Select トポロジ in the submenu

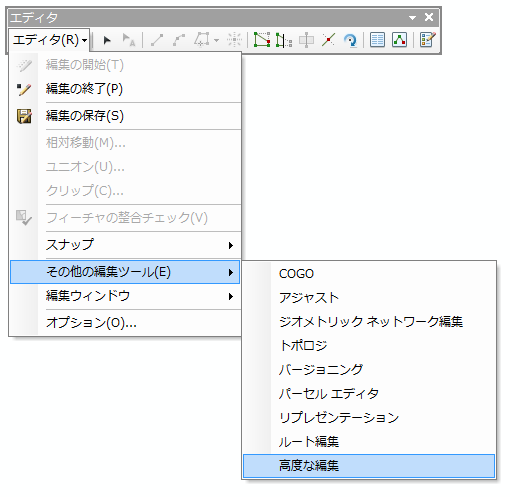coord(369,346)
